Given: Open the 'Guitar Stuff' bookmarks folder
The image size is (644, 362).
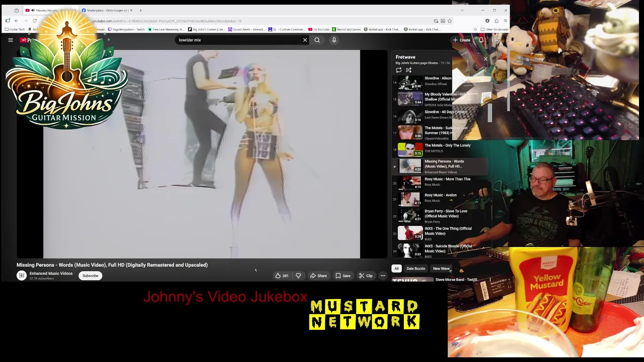Looking at the screenshot, I should (15, 29).
